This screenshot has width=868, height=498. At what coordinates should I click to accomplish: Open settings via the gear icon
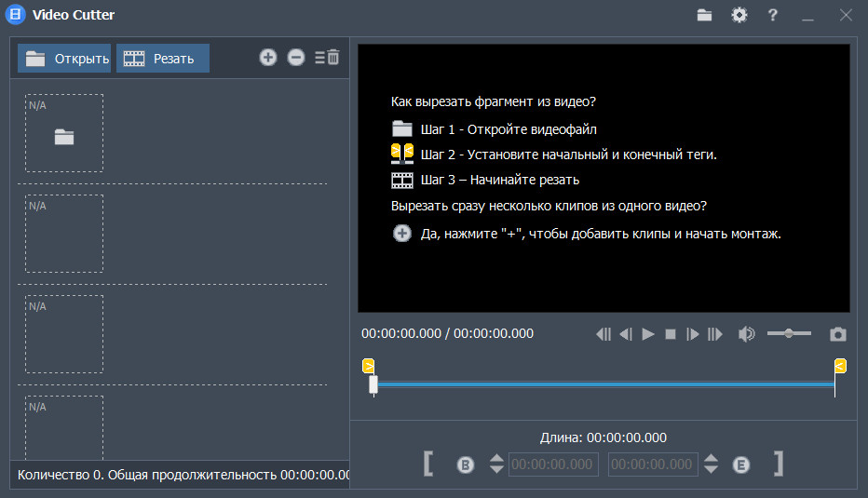[x=739, y=15]
